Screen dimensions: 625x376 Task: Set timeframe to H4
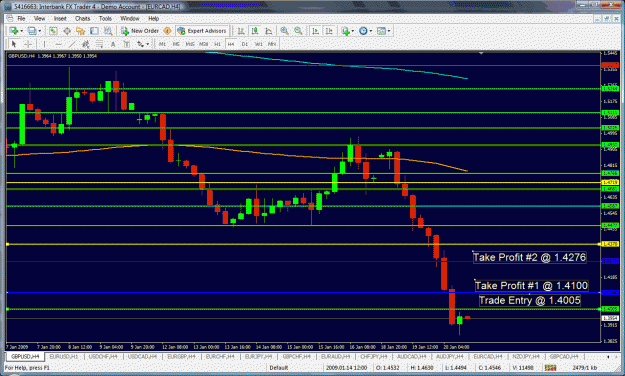point(231,44)
